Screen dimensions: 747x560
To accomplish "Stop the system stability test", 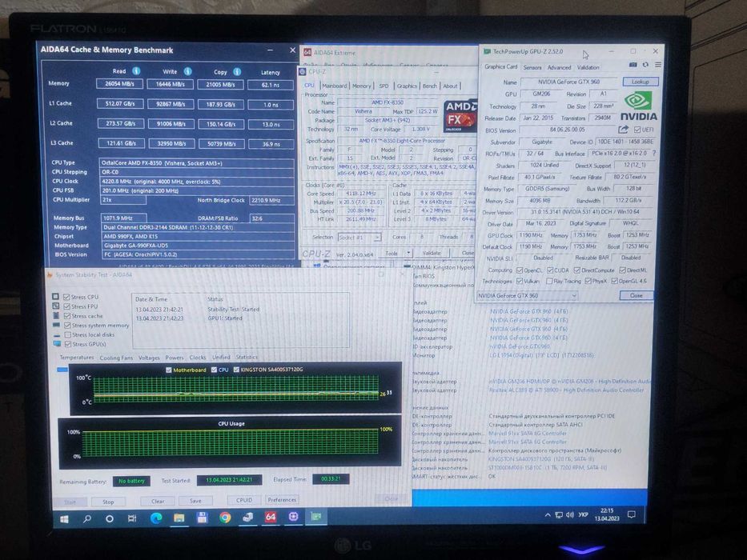I will coord(108,502).
